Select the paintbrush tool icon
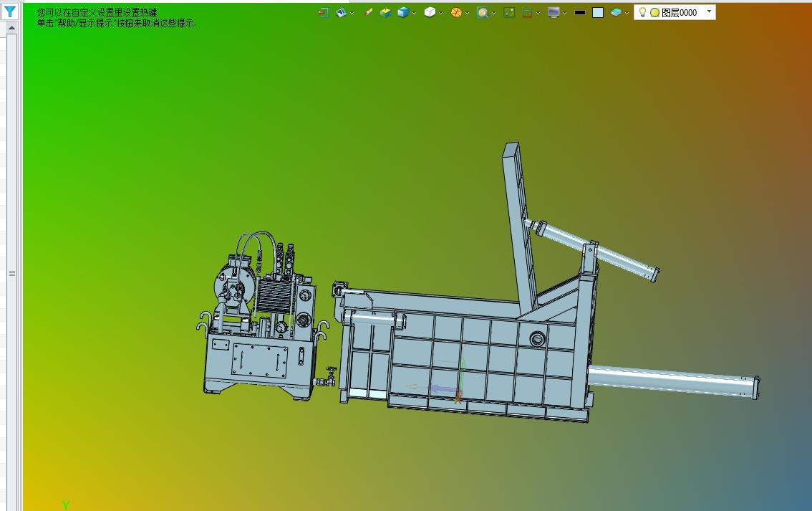The height and width of the screenshot is (511, 812). 368,12
